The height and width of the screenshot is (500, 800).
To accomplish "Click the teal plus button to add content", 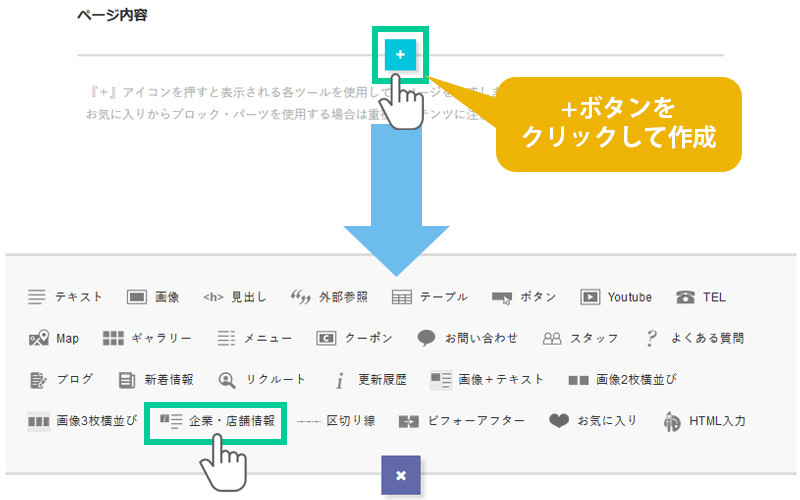I will tap(400, 55).
